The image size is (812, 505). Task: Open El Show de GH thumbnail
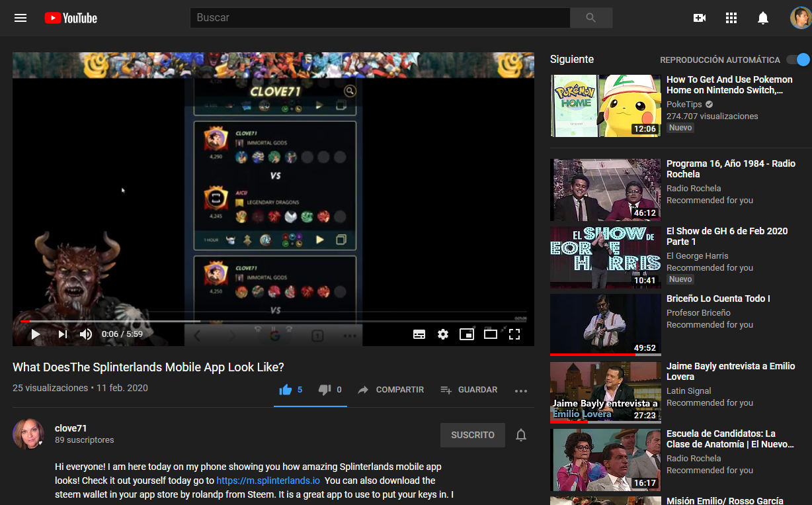pyautogui.click(x=606, y=257)
